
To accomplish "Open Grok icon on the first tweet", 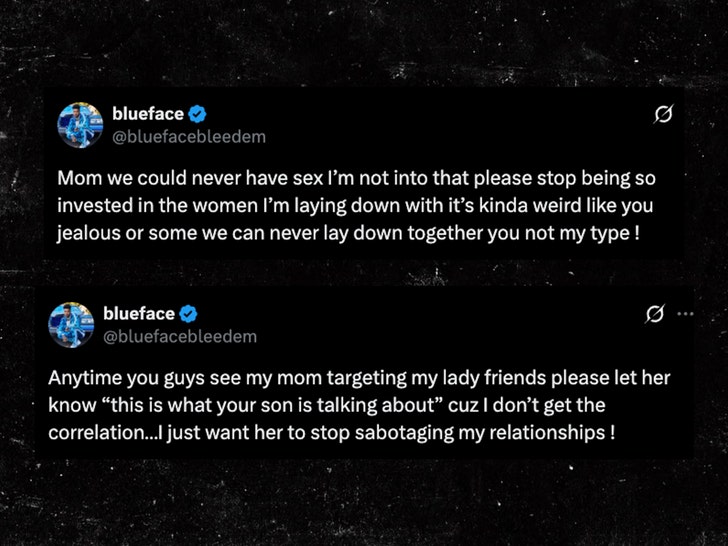I will (662, 115).
